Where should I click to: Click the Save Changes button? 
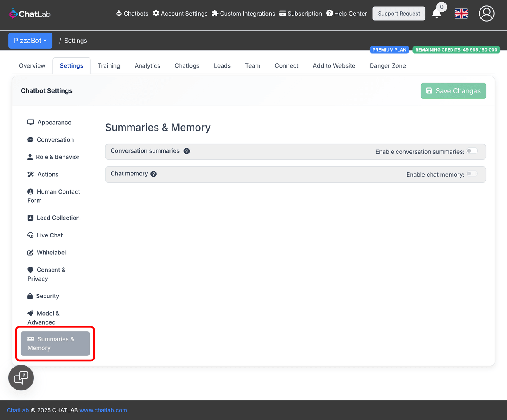click(x=453, y=90)
